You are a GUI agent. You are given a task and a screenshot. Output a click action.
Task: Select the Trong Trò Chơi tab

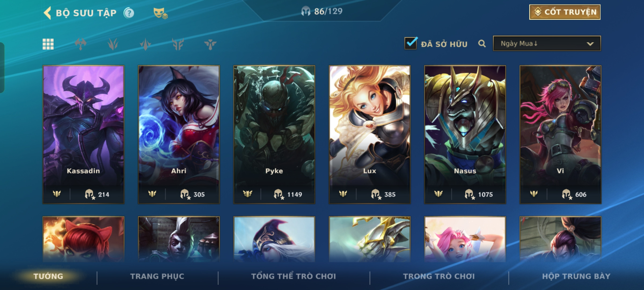[439, 276]
